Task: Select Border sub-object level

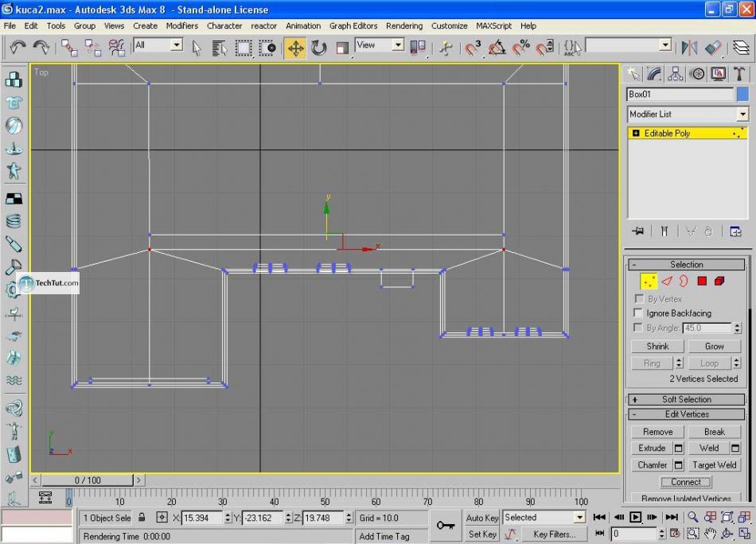Action: tap(684, 281)
